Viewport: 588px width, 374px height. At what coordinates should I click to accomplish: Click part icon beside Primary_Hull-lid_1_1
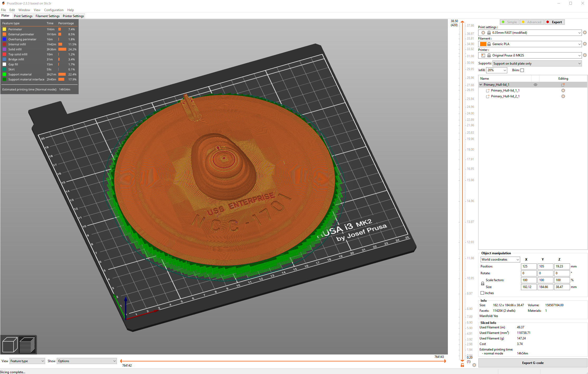coord(488,90)
